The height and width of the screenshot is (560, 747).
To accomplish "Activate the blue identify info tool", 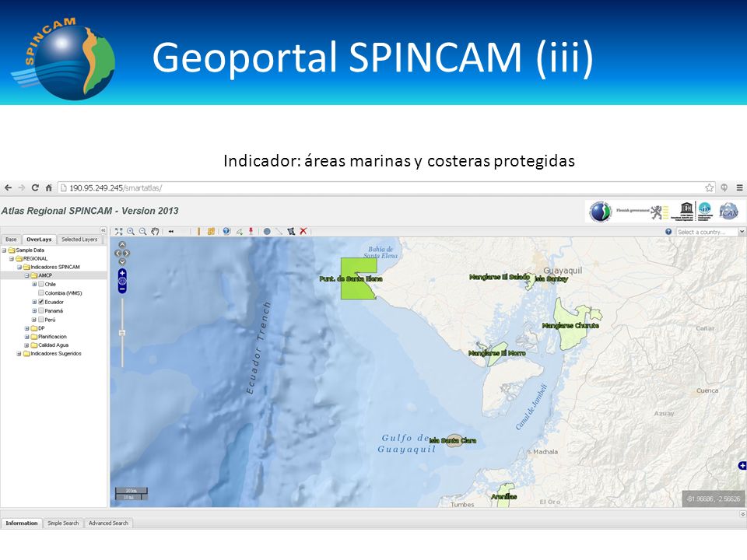I will coord(226,232).
